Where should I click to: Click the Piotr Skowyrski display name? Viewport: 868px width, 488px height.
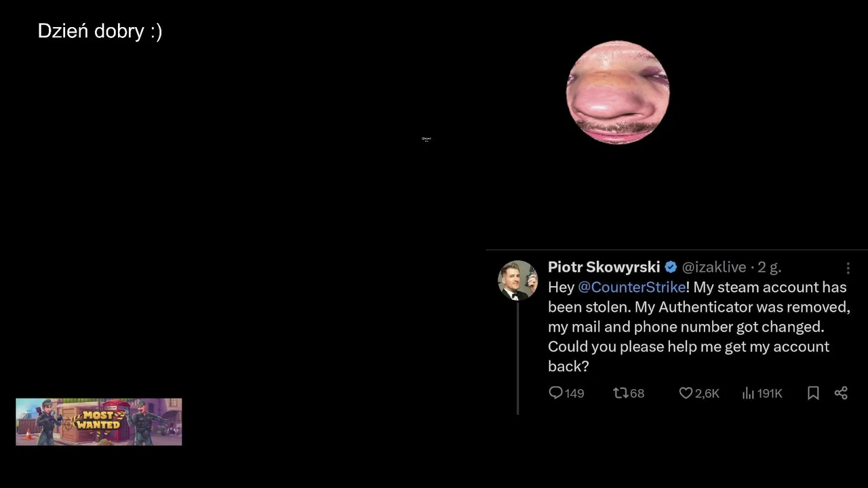point(604,267)
